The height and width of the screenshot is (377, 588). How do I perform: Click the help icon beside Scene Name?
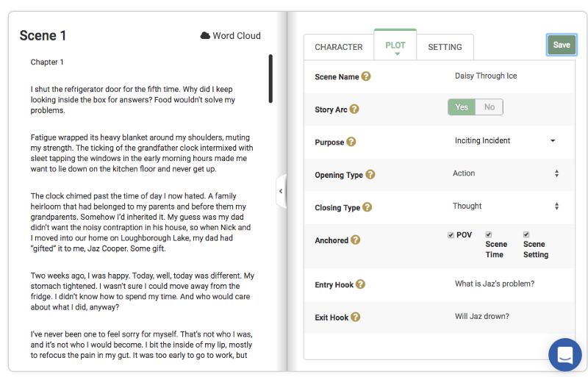[x=366, y=76]
